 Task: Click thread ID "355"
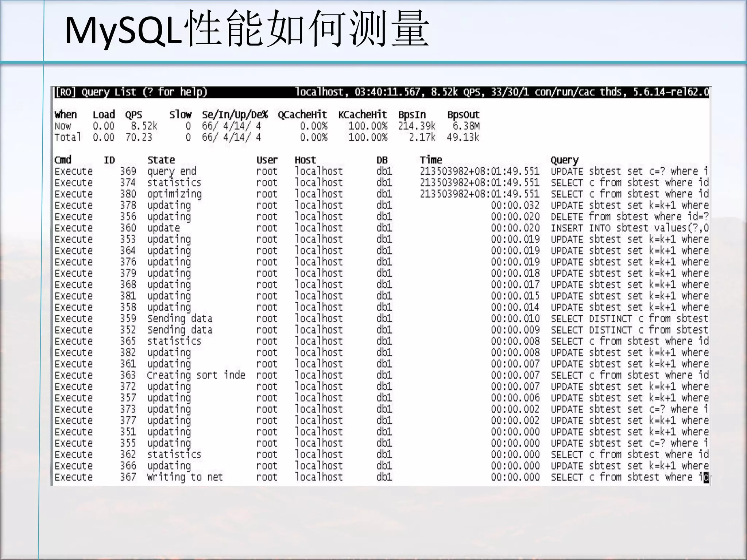click(x=128, y=443)
